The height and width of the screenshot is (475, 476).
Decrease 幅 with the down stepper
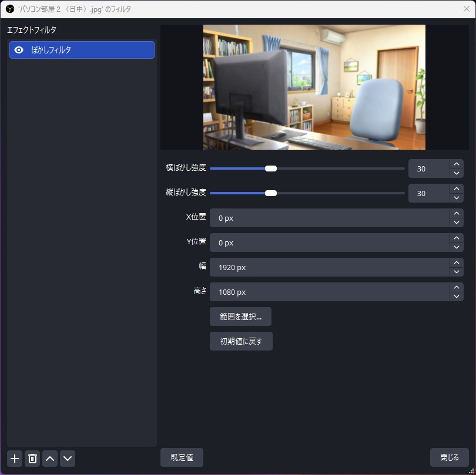(457, 272)
